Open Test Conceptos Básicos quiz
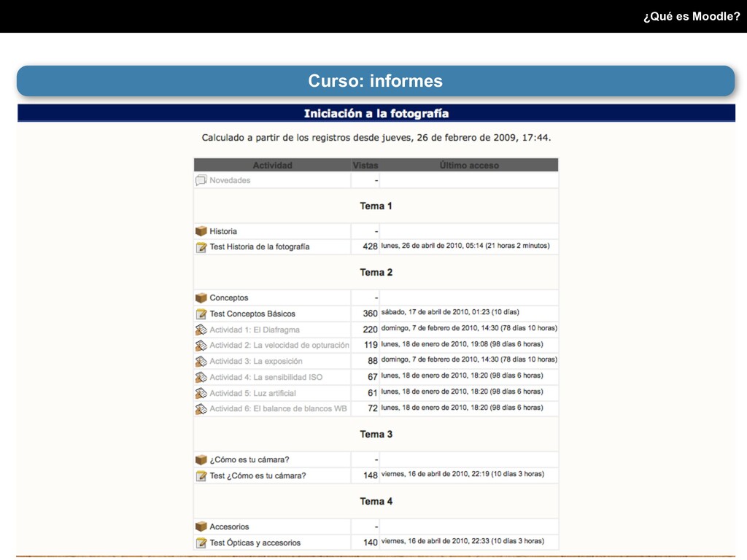Screen dimensions: 747x560 (252, 314)
